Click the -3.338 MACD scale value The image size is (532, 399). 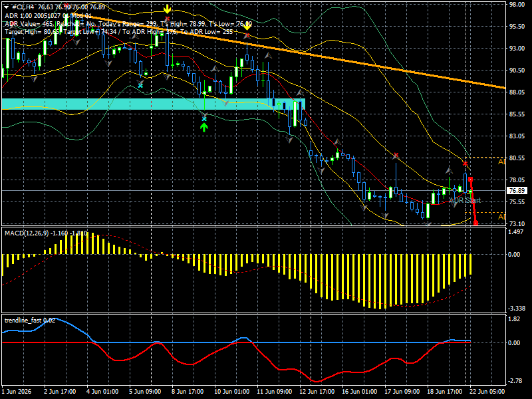[x=516, y=309]
